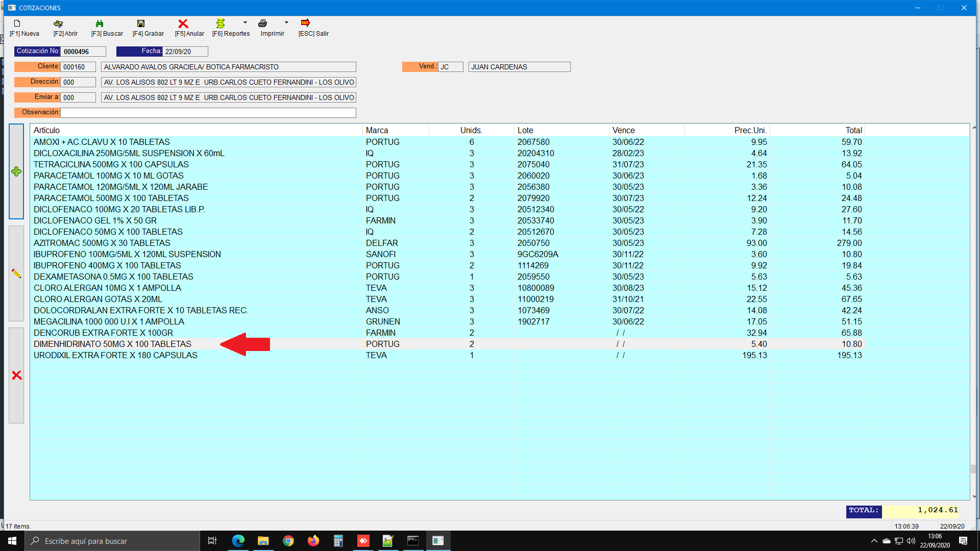Click the 279.00 total cell
Screen dimensions: 980x551
(817, 243)
